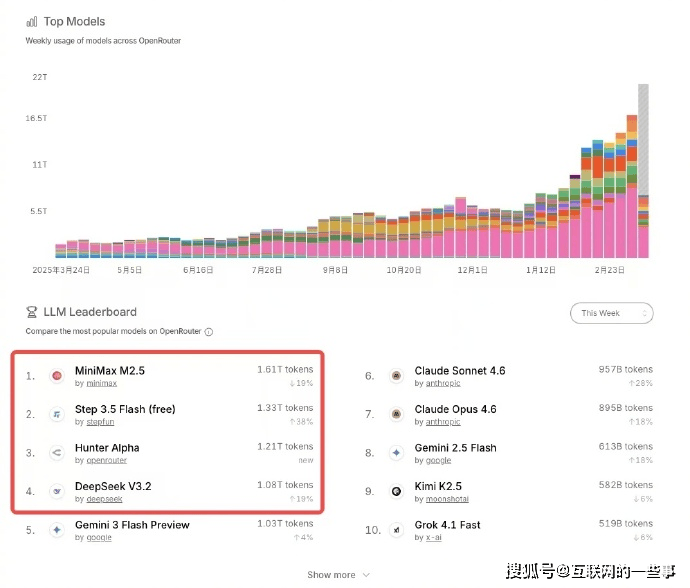The height and width of the screenshot is (588, 690).
Task: Open the anthropic link under Claude Opus 4.6
Action: pos(443,422)
